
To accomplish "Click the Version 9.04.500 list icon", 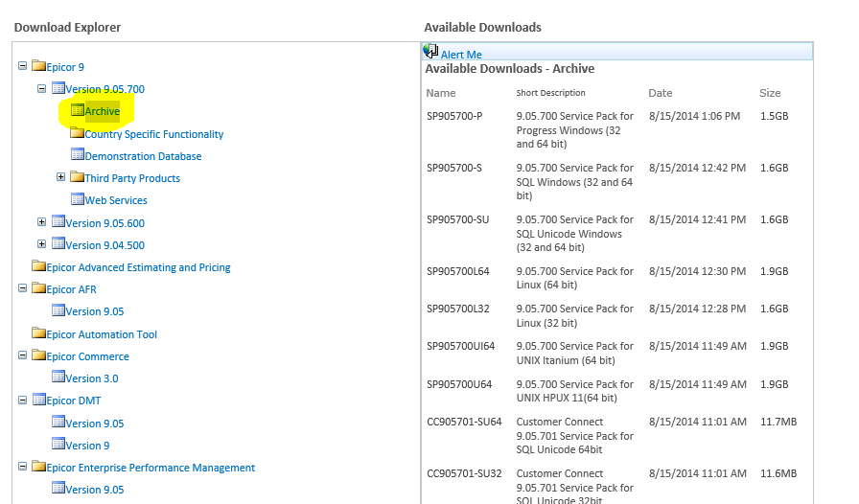I will pos(58,243).
